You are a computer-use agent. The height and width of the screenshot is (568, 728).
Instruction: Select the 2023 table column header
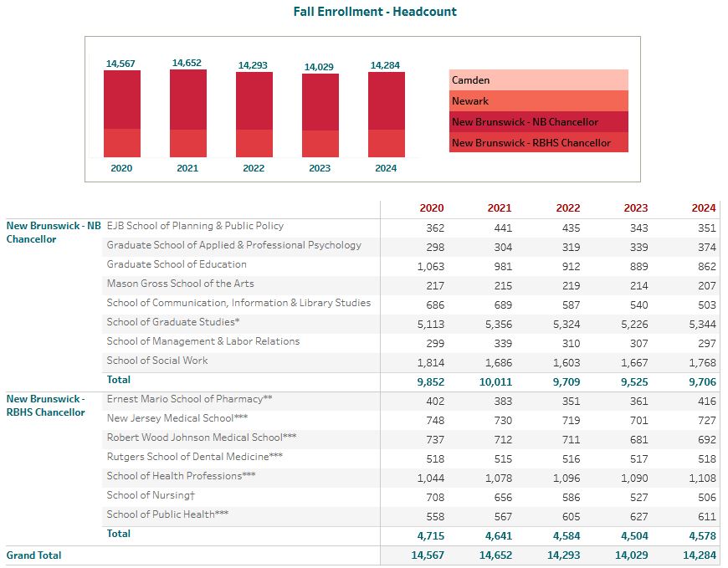(636, 208)
